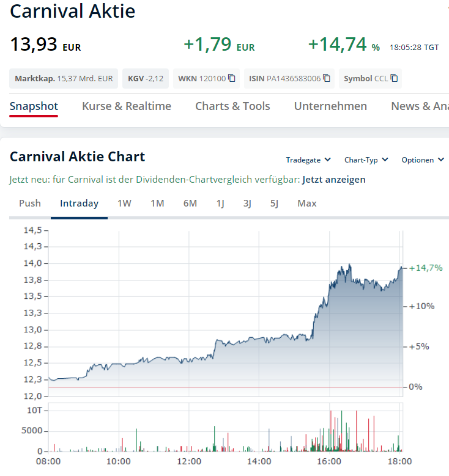Switch to the Snapshot tab
The height and width of the screenshot is (476, 449).
point(34,106)
